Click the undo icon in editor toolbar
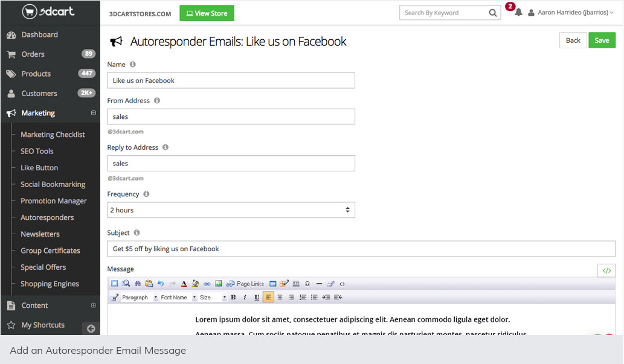624x364 pixels. [161, 284]
